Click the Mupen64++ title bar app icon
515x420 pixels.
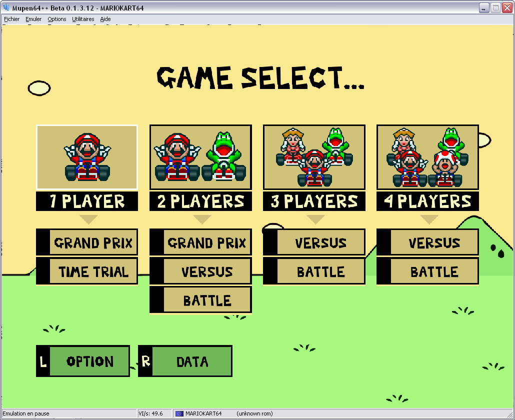tap(6, 7)
